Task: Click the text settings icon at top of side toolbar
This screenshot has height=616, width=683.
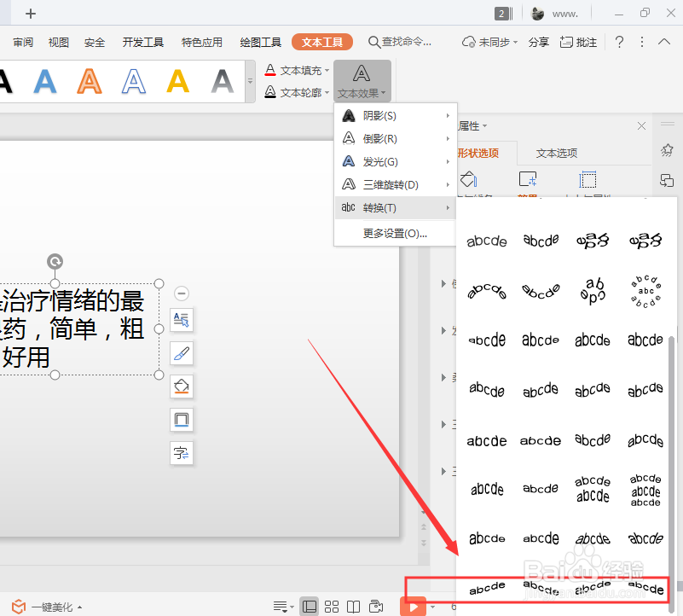Action: pyautogui.click(x=181, y=320)
